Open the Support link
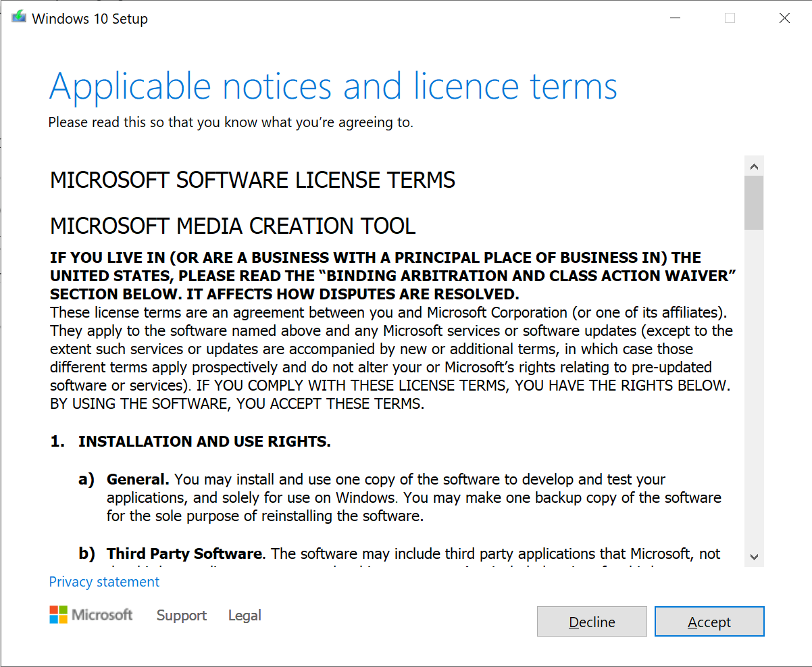The height and width of the screenshot is (667, 812). [182, 616]
